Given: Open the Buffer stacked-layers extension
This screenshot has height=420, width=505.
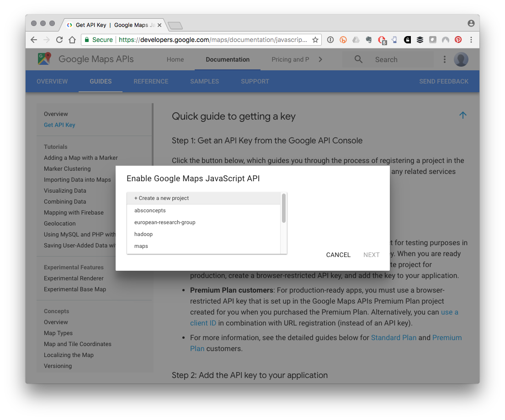Looking at the screenshot, I should coord(420,40).
